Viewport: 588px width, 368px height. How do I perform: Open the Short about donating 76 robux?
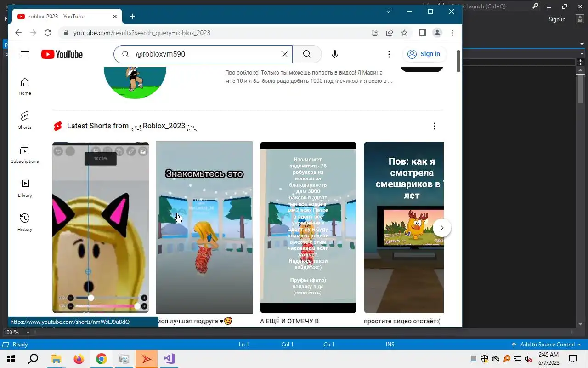pyautogui.click(x=308, y=227)
